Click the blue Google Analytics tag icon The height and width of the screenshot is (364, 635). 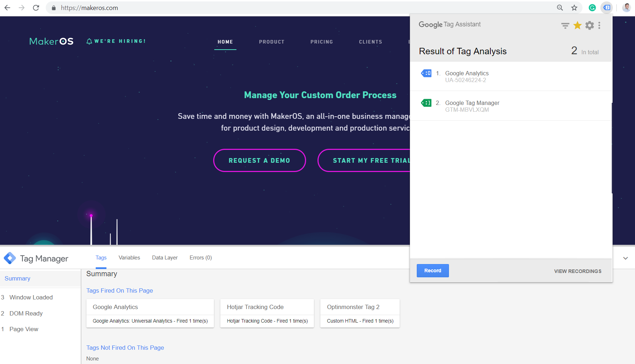point(426,73)
